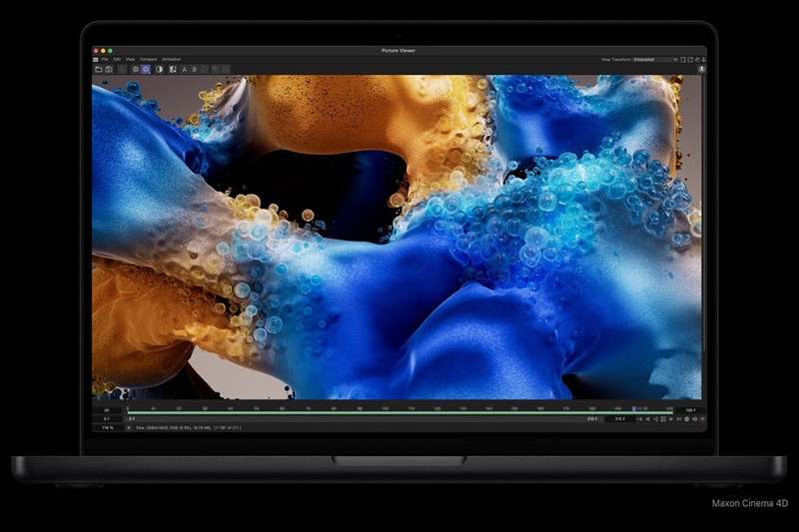799x532 pixels.
Task: Click the 30 fps field
Action: pyautogui.click(x=107, y=410)
